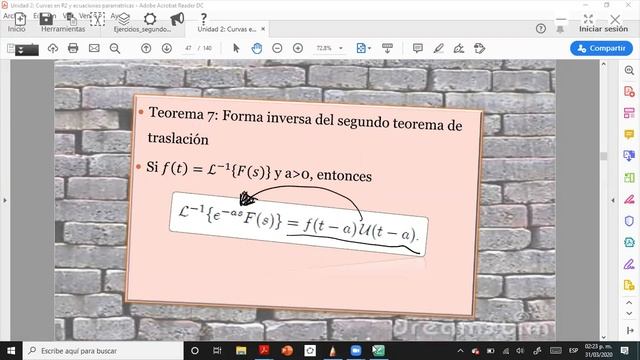Screen dimensions: 640x360
Task: Open the taskbar Task View button
Action: pyautogui.click(x=217, y=351)
